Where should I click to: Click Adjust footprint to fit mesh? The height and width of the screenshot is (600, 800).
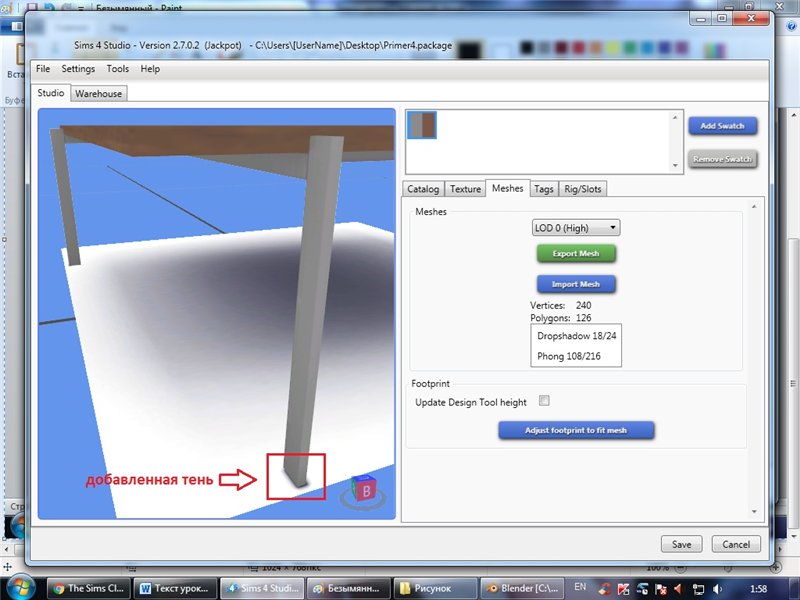[576, 430]
